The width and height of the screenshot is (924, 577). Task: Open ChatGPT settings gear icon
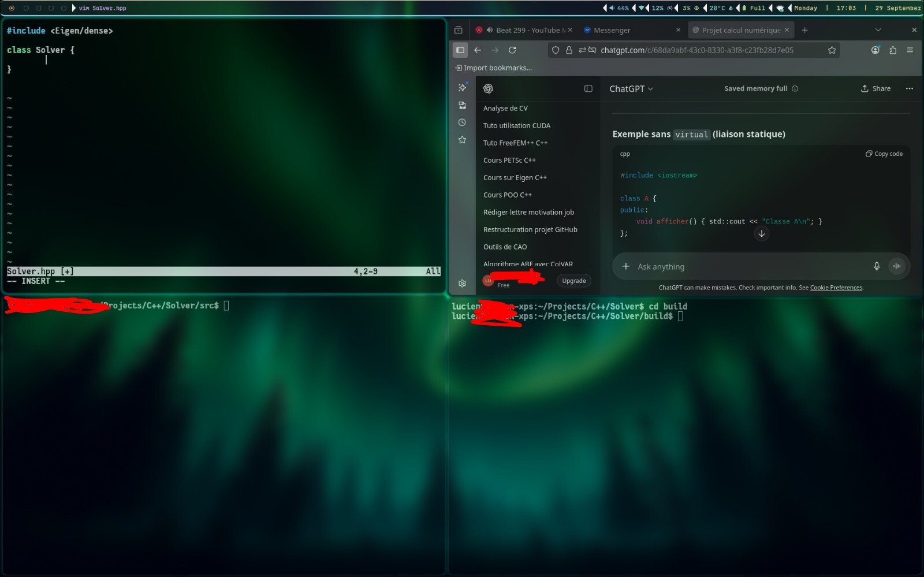[462, 283]
